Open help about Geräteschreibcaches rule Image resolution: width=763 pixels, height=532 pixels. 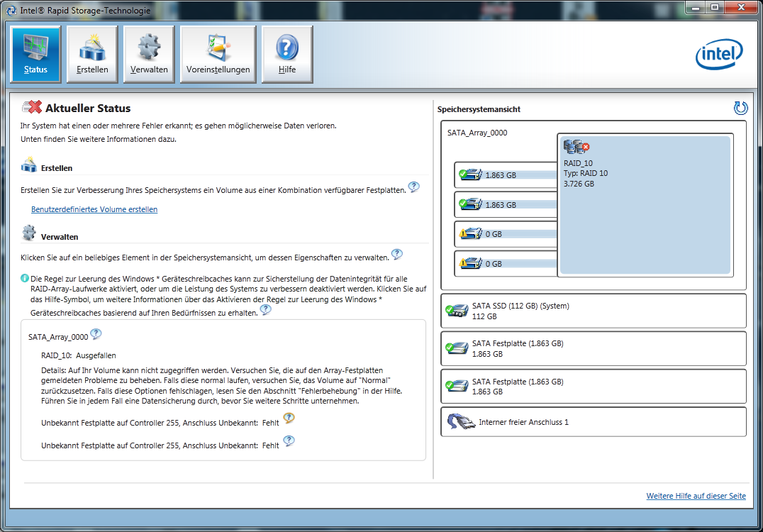(266, 309)
